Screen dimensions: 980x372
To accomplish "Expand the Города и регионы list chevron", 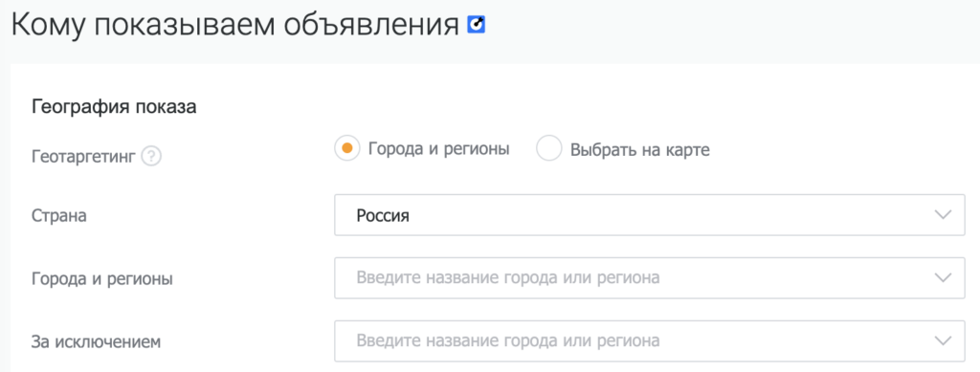I will [x=943, y=277].
